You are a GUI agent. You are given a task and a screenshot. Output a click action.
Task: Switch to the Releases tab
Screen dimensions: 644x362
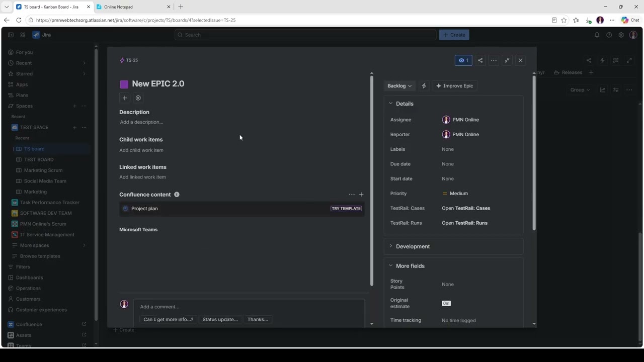point(568,72)
